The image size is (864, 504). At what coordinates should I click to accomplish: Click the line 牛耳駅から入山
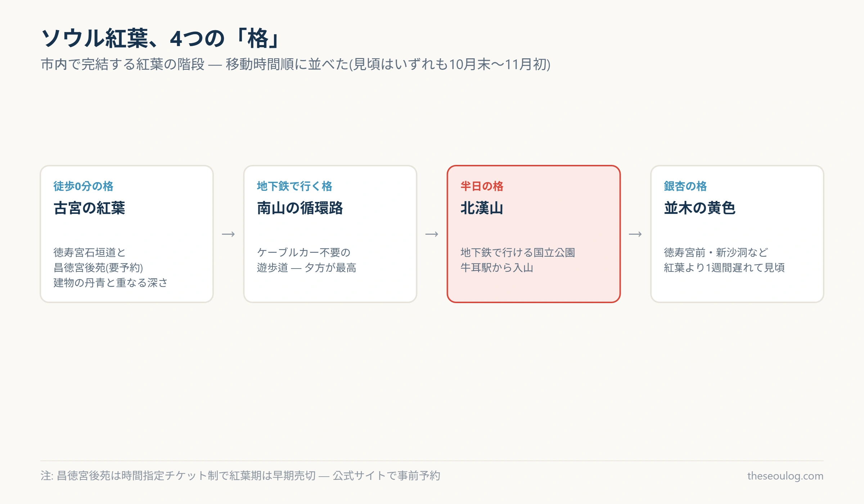point(497,267)
